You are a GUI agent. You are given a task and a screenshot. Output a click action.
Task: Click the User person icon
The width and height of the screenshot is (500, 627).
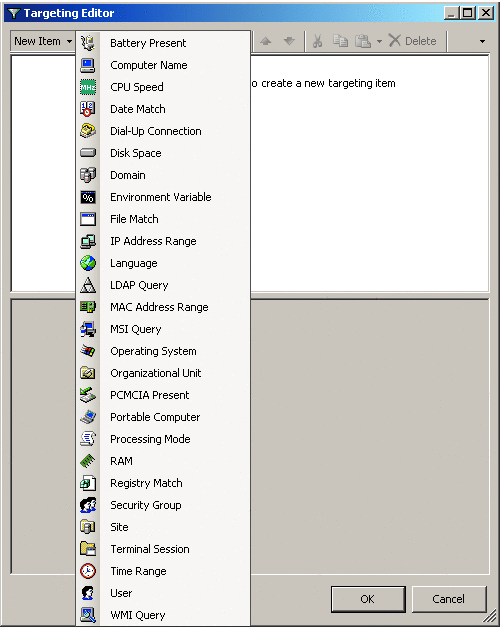pyautogui.click(x=88, y=593)
